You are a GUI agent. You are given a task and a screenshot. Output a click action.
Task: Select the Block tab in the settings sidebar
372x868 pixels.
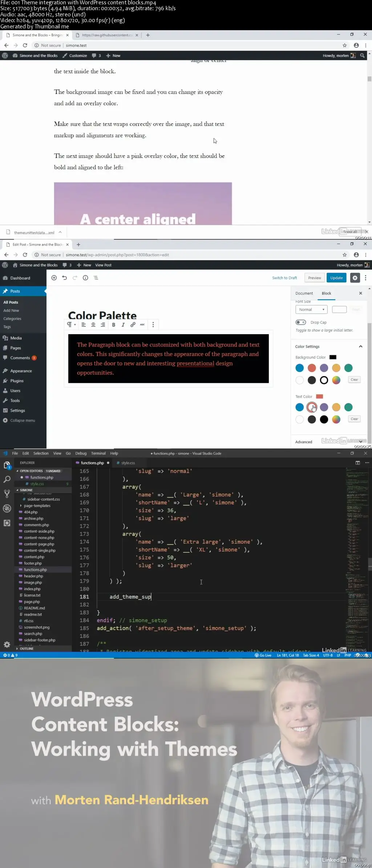pos(326,293)
